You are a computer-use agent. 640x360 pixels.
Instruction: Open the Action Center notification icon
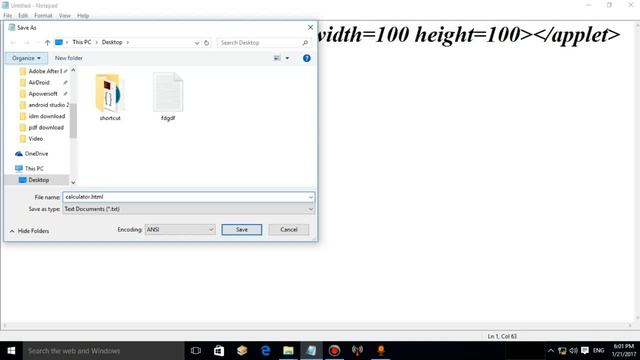[585, 351]
